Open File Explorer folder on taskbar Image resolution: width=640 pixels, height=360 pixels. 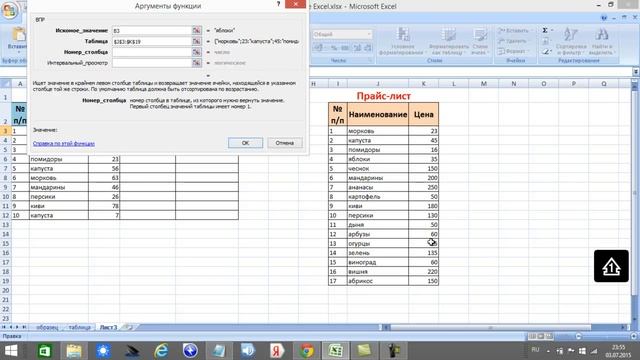click(74, 351)
